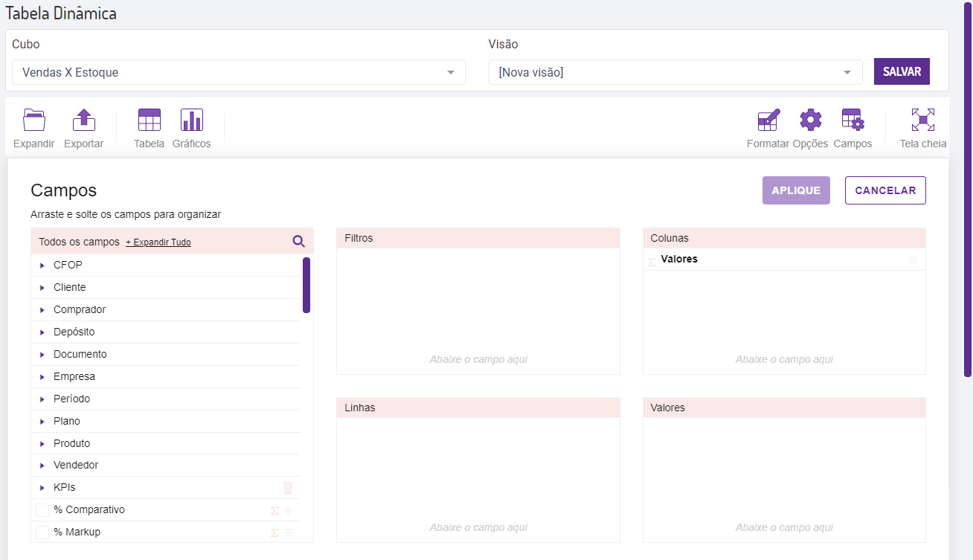The width and height of the screenshot is (973, 560).
Task: Enter Tela cheia fullscreen mode
Action: 922,120
